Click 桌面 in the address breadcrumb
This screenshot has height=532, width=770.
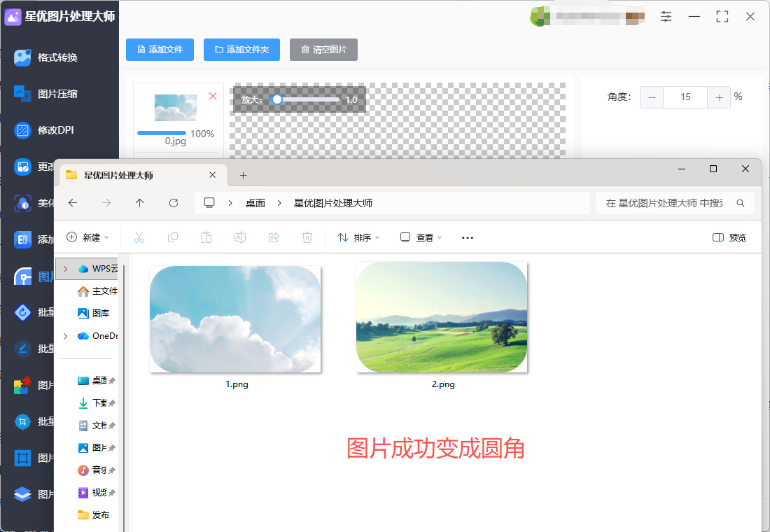click(255, 204)
